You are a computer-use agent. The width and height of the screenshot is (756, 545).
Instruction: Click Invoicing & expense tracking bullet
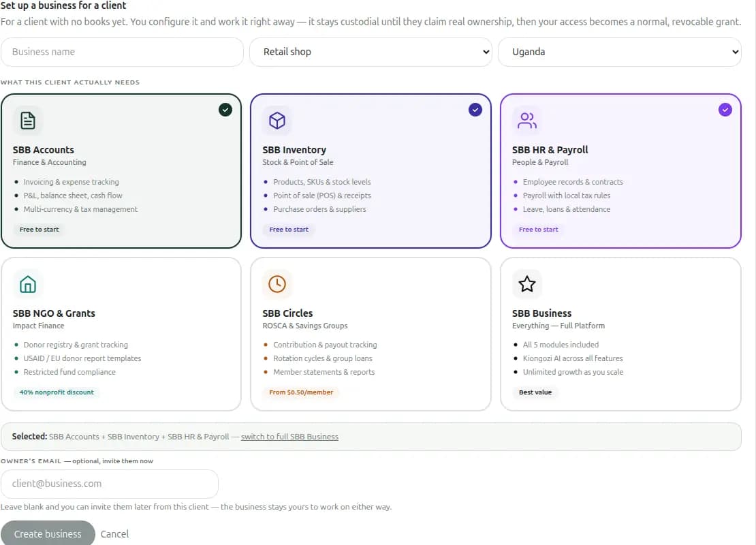[72, 182]
